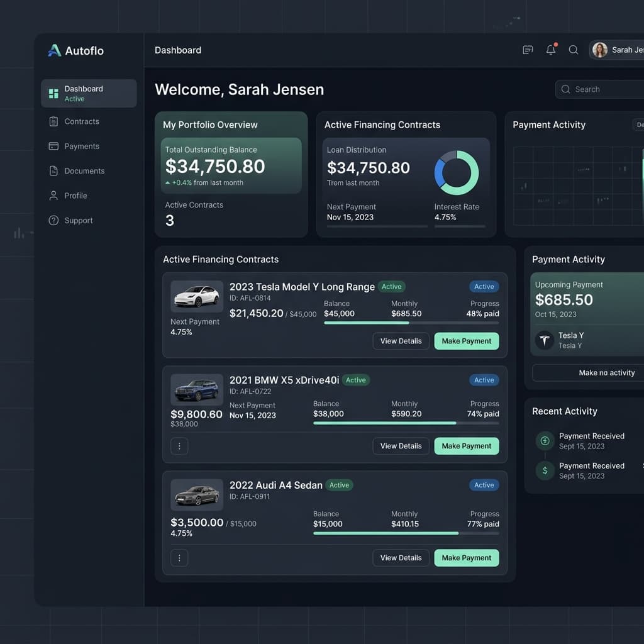The image size is (644, 644).
Task: Click the Total Outstanding Balance card
Action: point(231,165)
